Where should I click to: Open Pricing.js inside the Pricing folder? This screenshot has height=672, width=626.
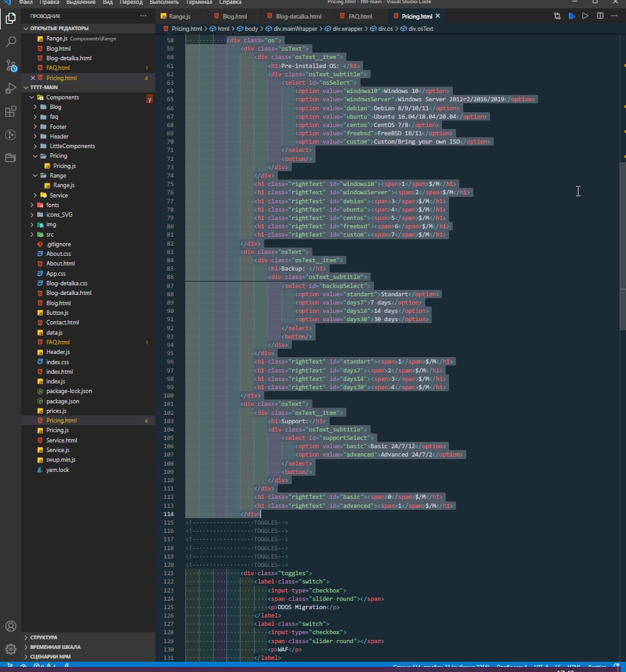tap(64, 166)
